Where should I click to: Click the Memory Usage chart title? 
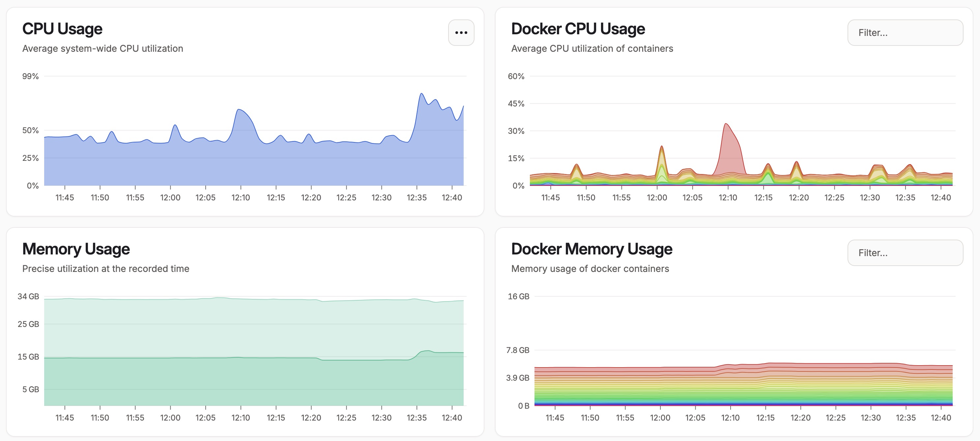[x=76, y=249]
